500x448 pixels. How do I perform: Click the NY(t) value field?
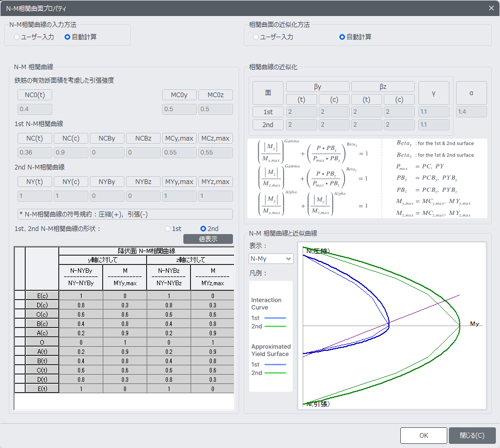point(35,196)
